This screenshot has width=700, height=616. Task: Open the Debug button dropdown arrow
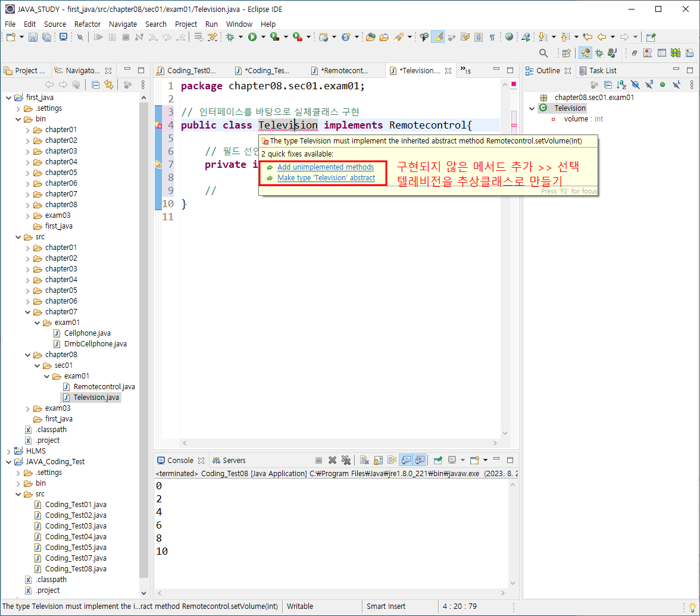[240, 37]
